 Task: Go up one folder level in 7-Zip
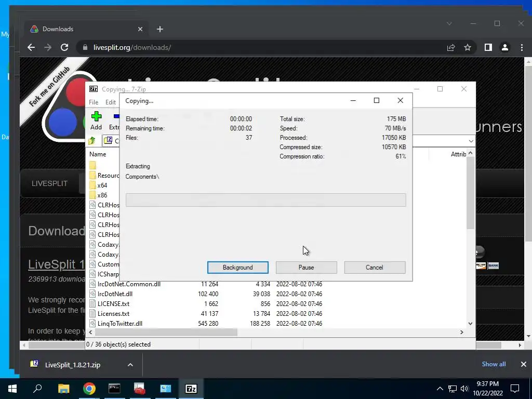pos(92,140)
